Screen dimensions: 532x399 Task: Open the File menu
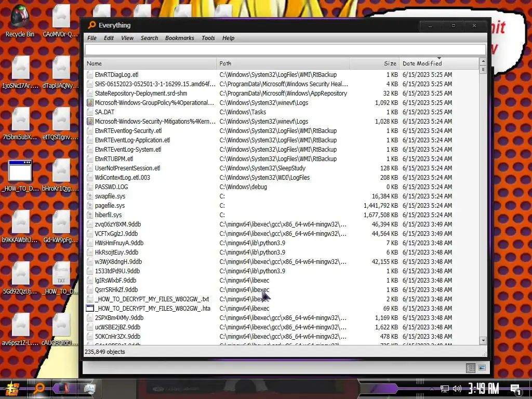(x=91, y=38)
